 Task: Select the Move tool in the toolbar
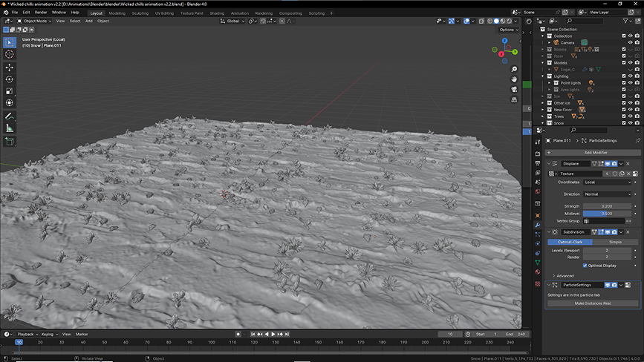(10, 68)
